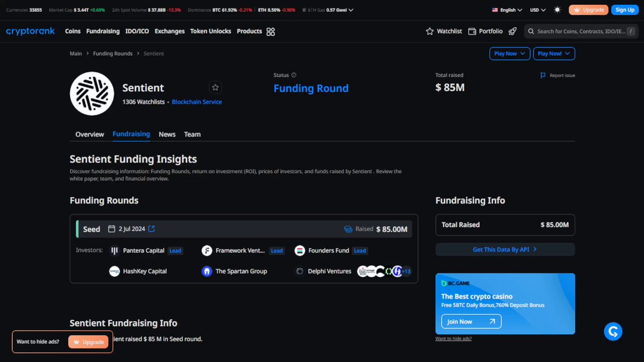This screenshot has height=362, width=644.
Task: Open the IDO/ICO menu
Action: pos(137,32)
